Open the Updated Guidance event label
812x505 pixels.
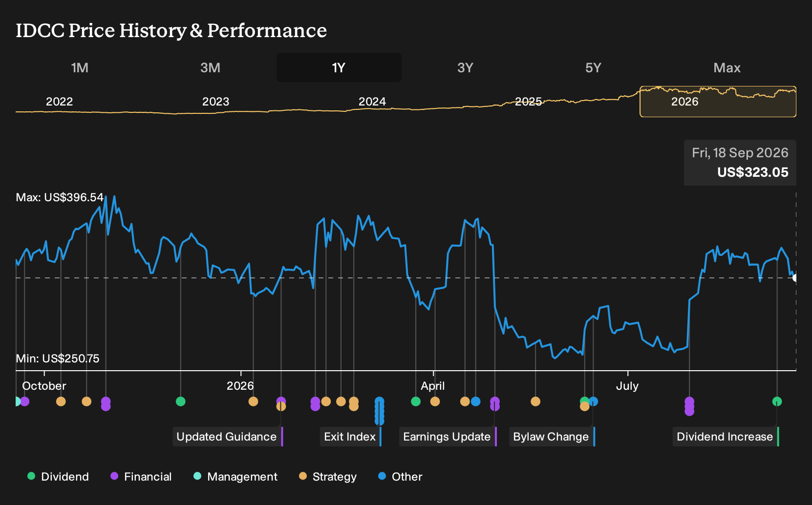tap(228, 437)
